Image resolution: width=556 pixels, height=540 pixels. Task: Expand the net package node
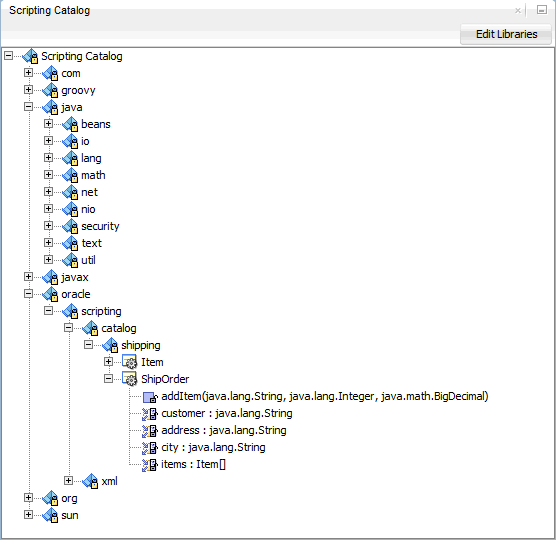tap(49, 192)
